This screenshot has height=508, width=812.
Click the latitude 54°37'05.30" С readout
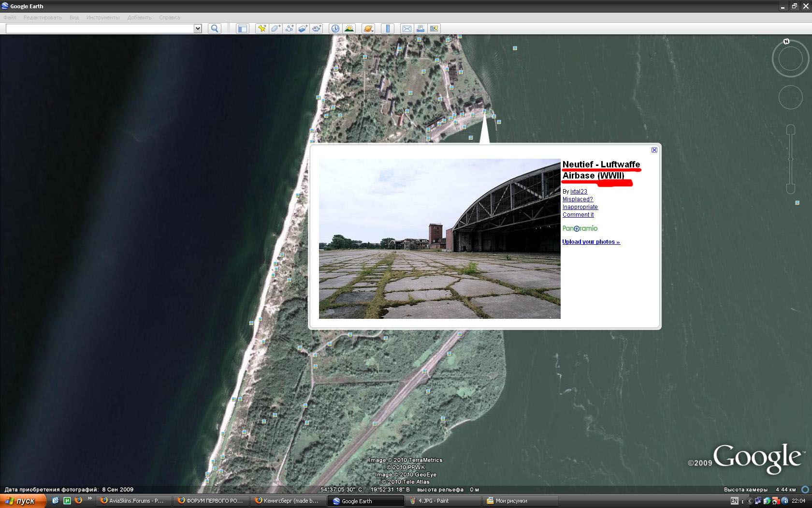341,490
